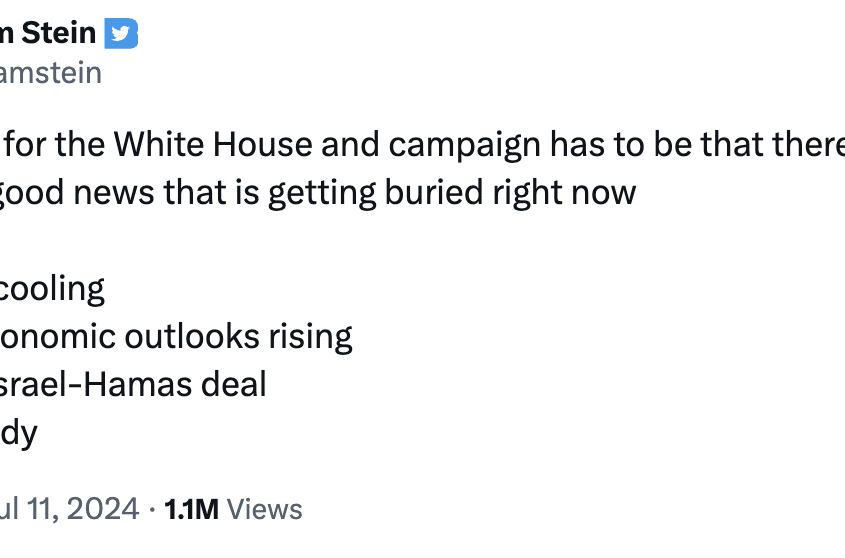Click the year 2024 in the timestamp
This screenshot has width=845, height=558.
tap(100, 509)
